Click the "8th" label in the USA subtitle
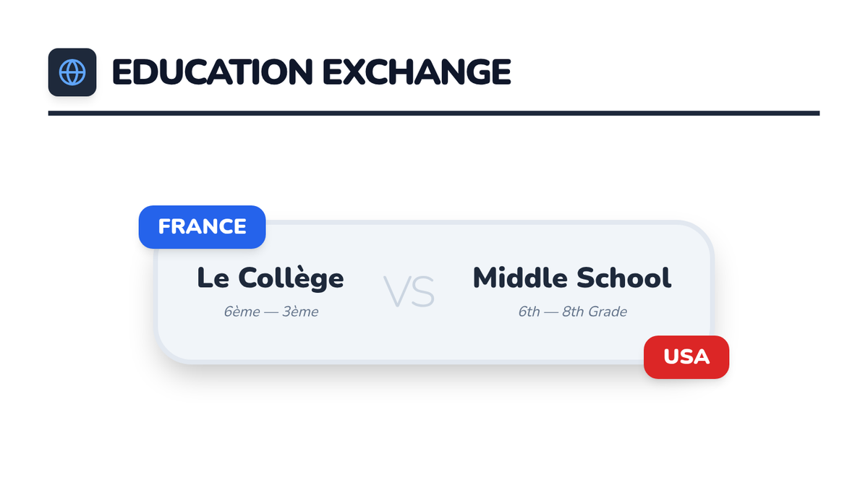 pos(574,312)
